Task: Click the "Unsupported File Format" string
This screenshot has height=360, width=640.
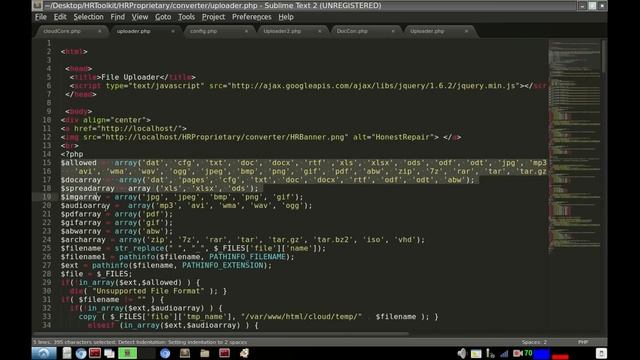Action: coord(149,291)
